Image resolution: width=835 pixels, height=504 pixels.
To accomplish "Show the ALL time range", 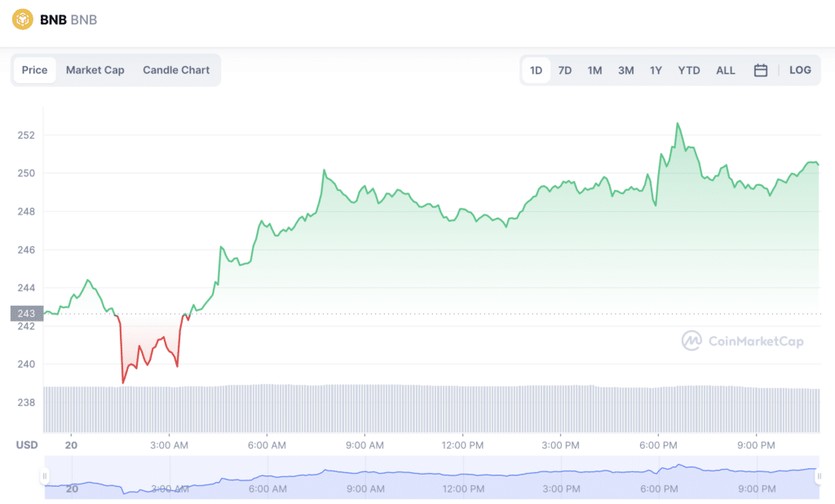I will point(725,70).
